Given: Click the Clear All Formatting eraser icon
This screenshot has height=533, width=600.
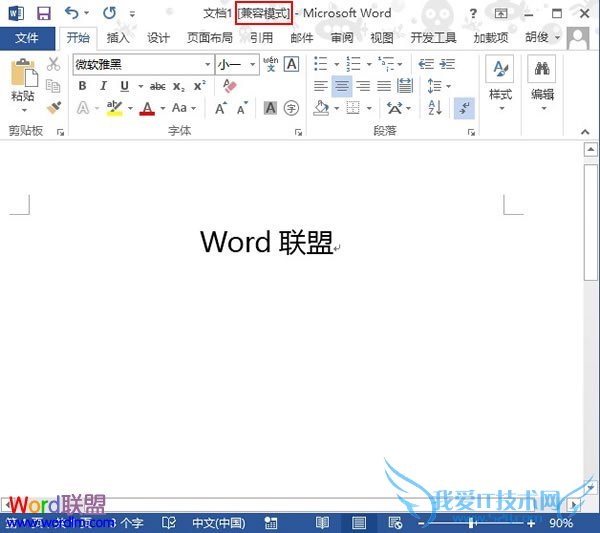Looking at the screenshot, I should point(229,87).
